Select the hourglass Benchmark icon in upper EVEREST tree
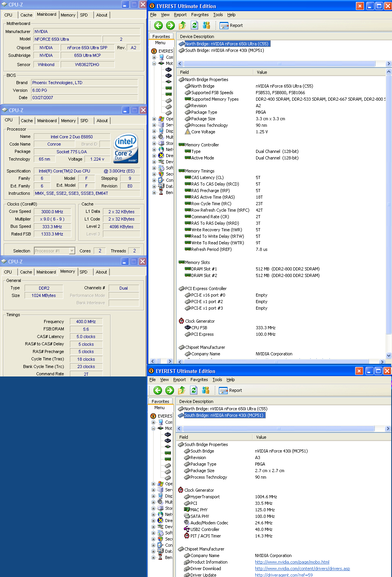Viewport: 392px width, 577px height. tap(161, 192)
